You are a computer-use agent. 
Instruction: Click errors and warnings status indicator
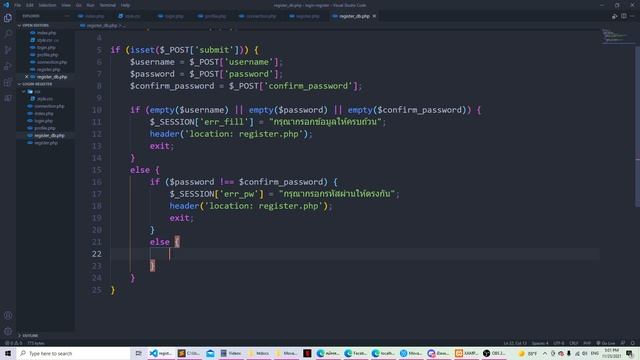(13, 343)
